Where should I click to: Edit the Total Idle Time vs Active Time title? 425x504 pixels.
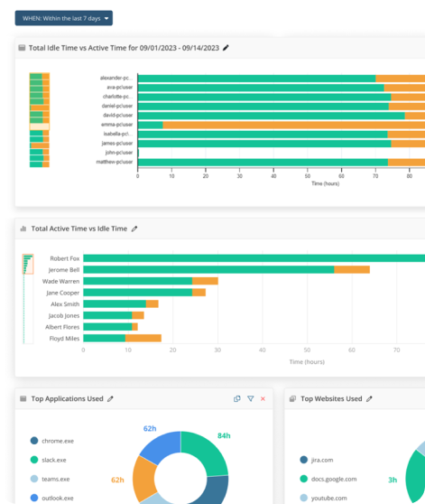click(226, 48)
